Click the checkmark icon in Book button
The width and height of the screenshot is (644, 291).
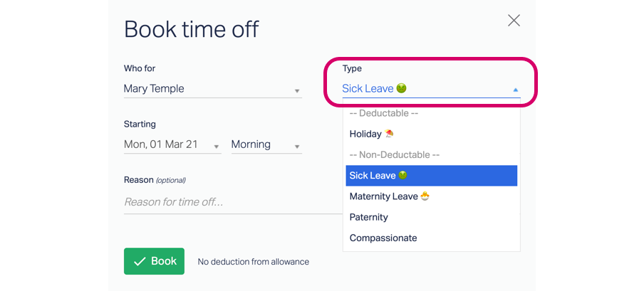coord(140,261)
